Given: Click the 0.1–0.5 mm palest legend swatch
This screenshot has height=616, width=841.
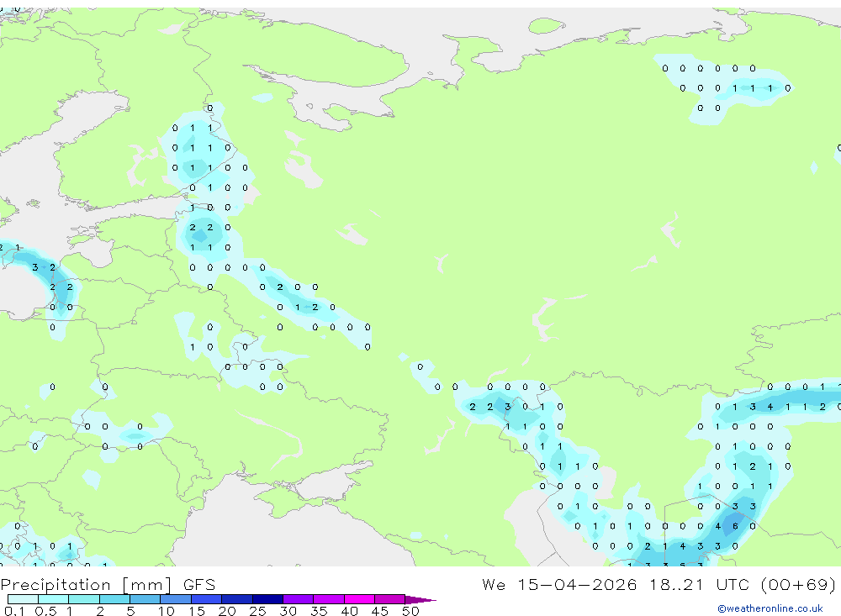Looking at the screenshot, I should pyautogui.click(x=23, y=599).
